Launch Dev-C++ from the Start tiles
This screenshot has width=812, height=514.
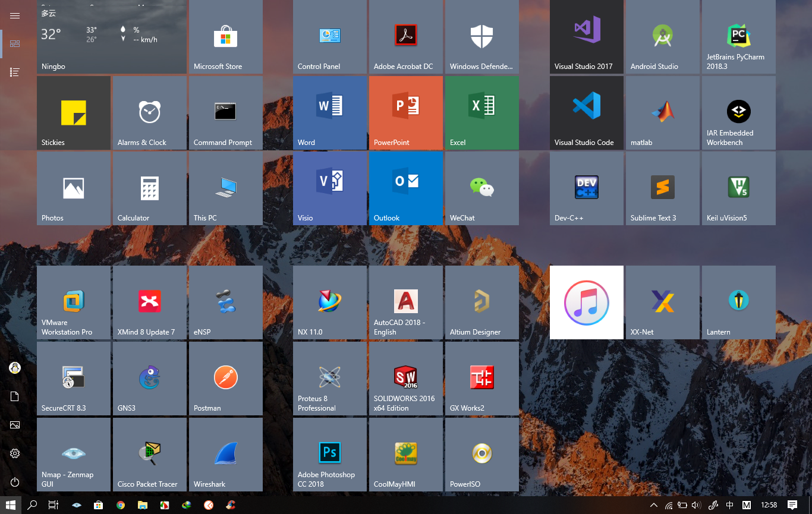pos(587,188)
